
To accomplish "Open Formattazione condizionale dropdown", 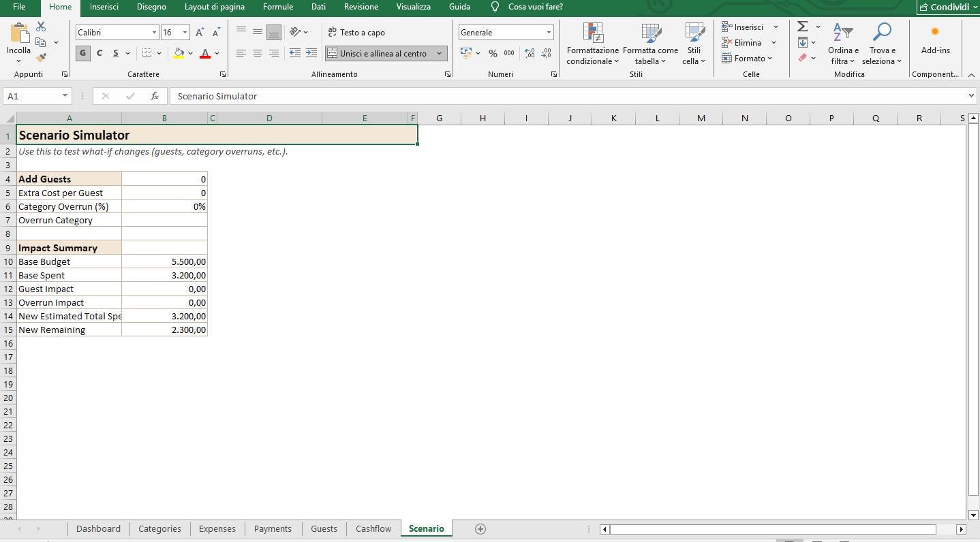I will point(592,45).
